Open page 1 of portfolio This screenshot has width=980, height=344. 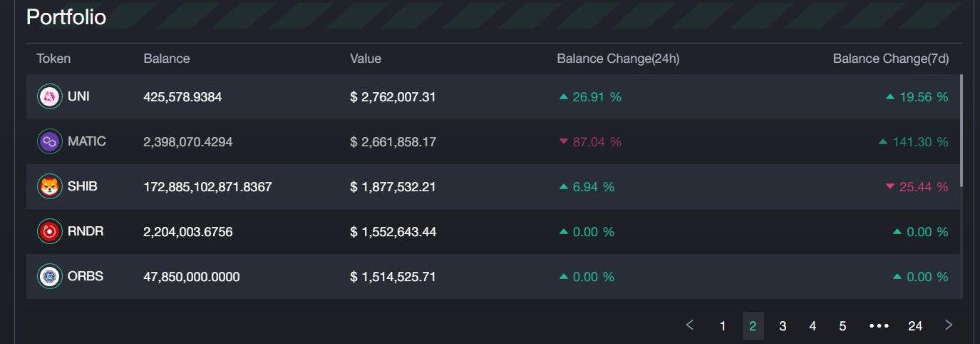pos(723,326)
